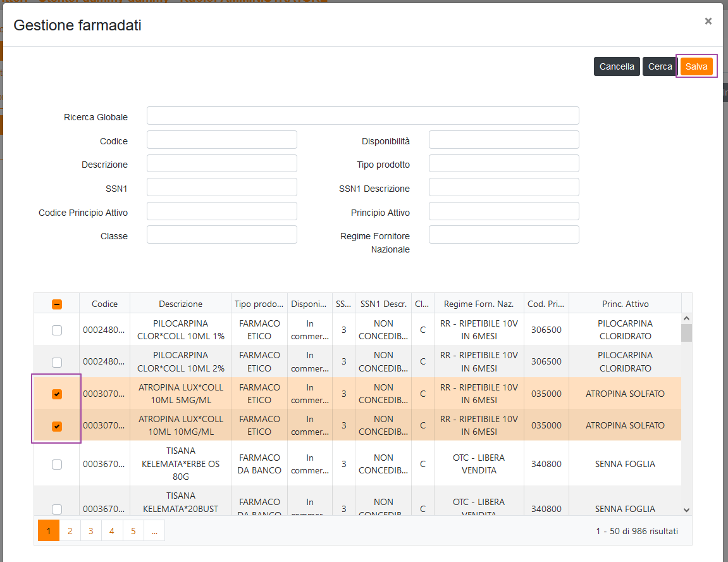Click the Tipo prodotto input field

click(x=503, y=163)
